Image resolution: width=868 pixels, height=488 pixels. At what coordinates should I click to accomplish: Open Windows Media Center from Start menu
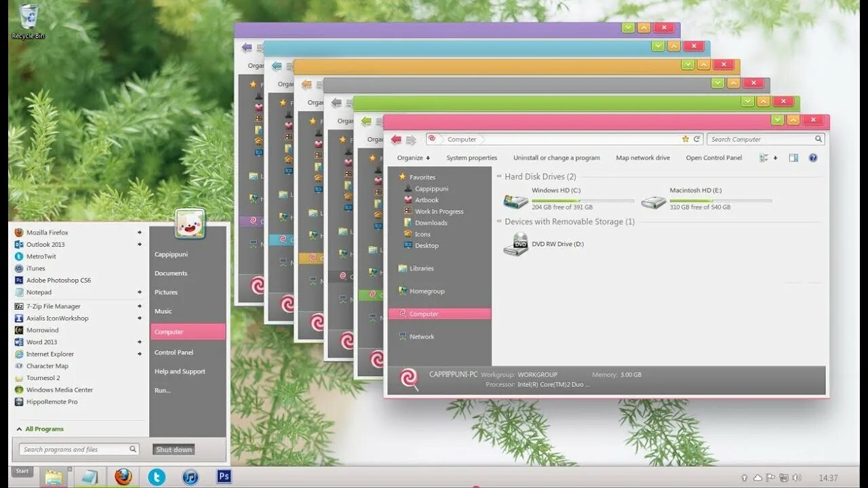(59, 390)
